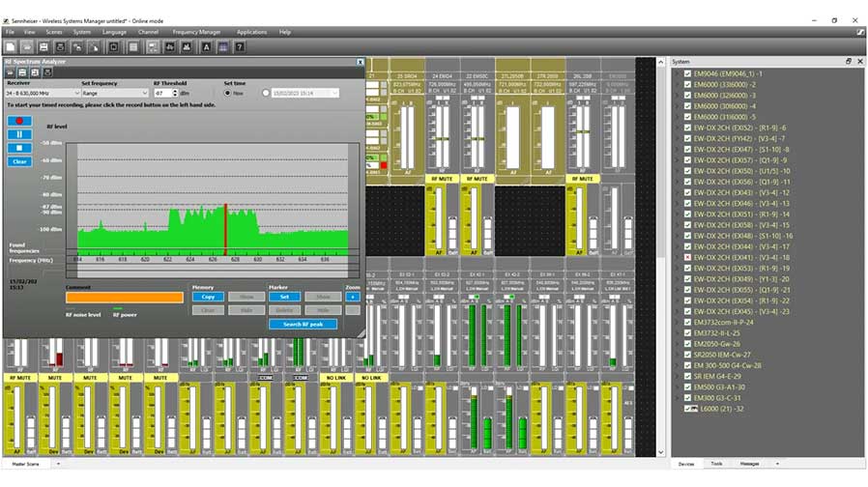The width and height of the screenshot is (868, 487).
Task: Select the SR IEM G4-E-29 tree row
Action: 717,376
